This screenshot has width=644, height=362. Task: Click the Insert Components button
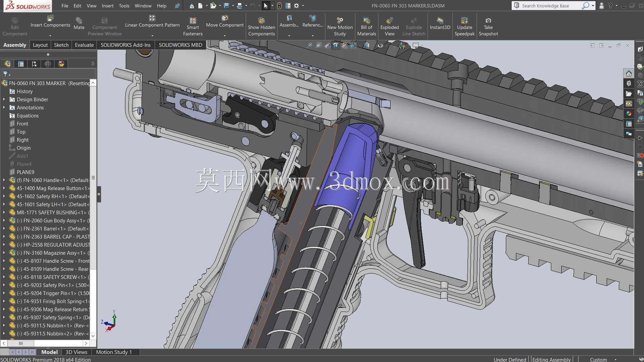50,22
